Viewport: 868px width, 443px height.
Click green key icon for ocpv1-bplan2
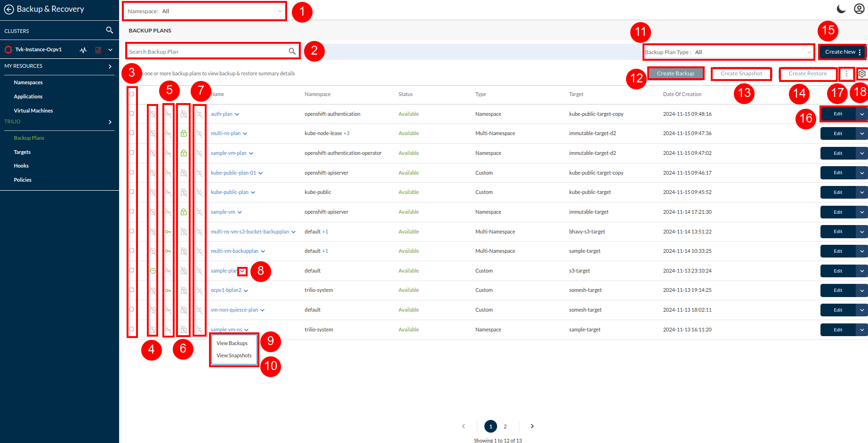pyautogui.click(x=168, y=290)
